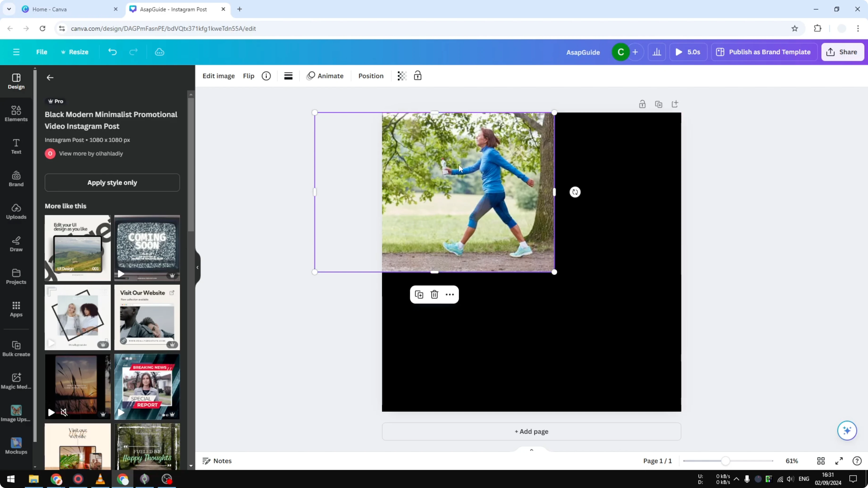Click the zoom slider handle
The width and height of the screenshot is (868, 488).
[726, 461]
